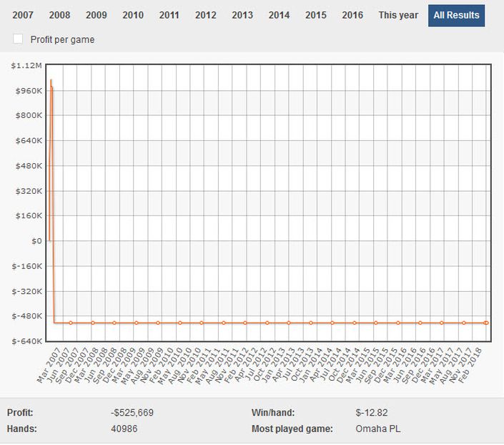Click the peak of the orange profit line
504x445 pixels.
51,80
